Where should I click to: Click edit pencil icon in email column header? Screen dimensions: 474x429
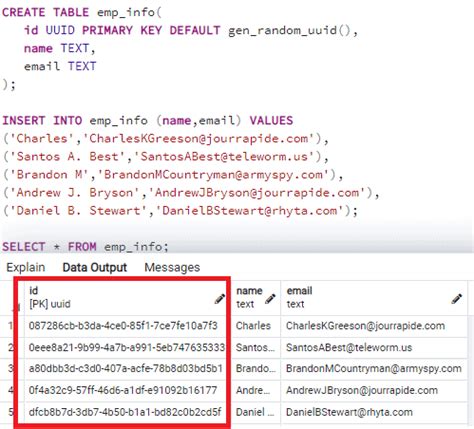[457, 299]
